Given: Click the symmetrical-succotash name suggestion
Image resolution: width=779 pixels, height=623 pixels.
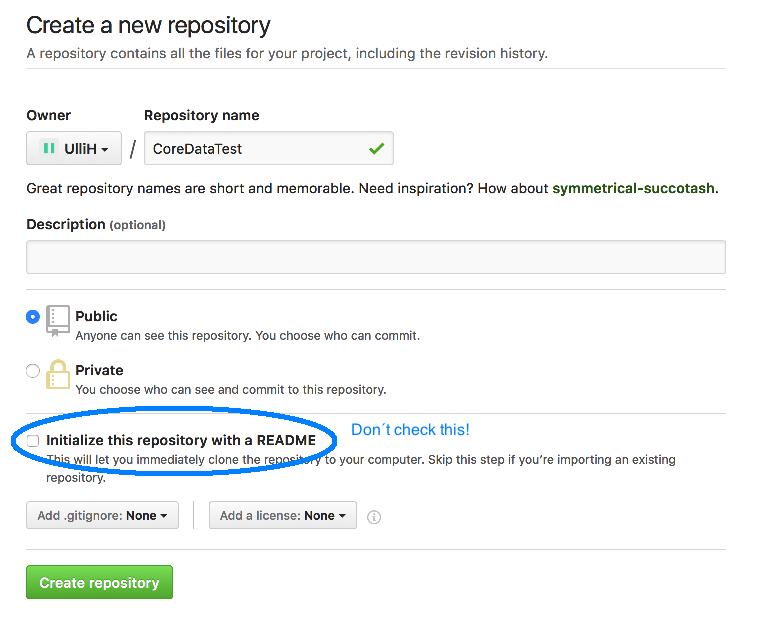Looking at the screenshot, I should coord(634,188).
